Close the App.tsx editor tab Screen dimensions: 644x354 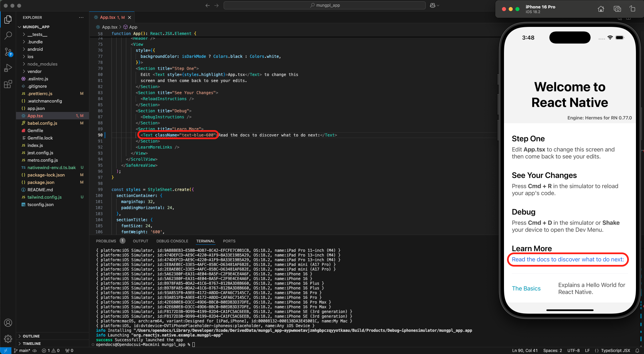click(130, 17)
